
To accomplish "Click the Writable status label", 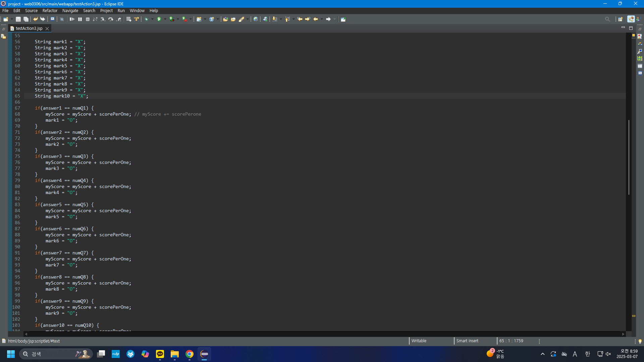I will [419, 341].
